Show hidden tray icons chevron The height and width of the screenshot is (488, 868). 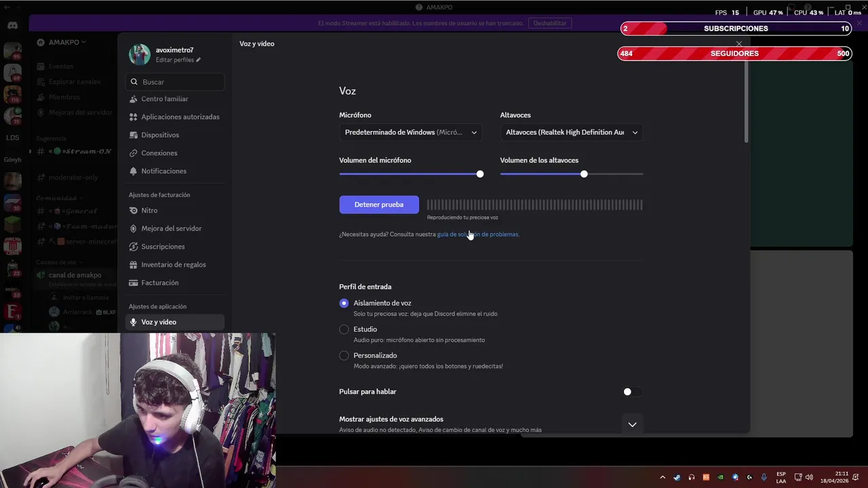[663, 477]
